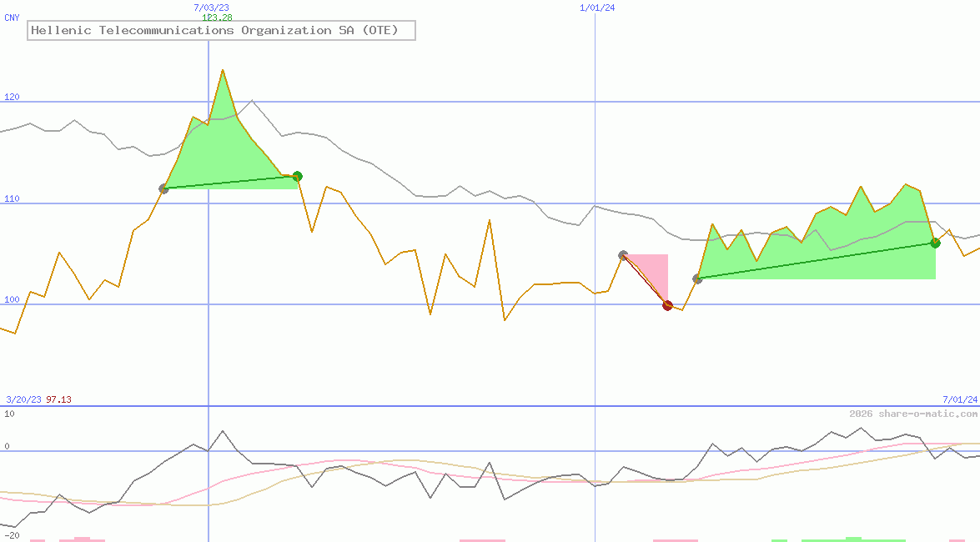Click the gray entry dot of last green trade
Image resolution: width=980 pixels, height=542 pixels.
[x=697, y=279]
